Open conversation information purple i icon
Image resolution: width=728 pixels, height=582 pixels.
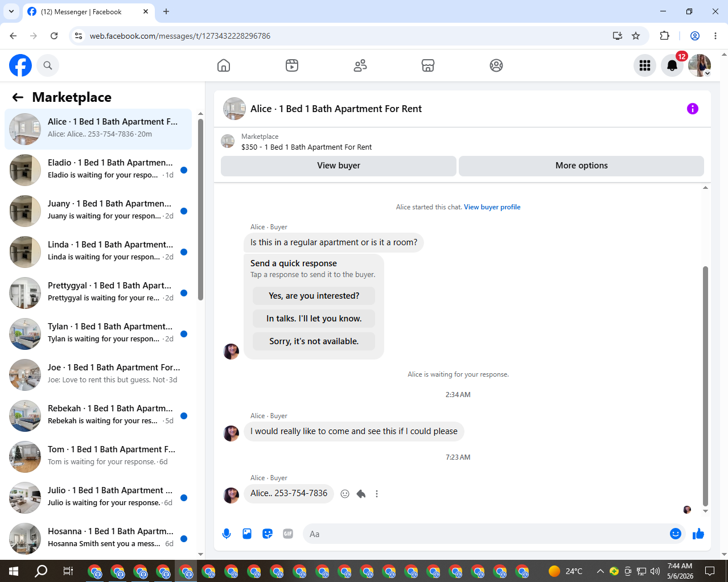(x=693, y=109)
